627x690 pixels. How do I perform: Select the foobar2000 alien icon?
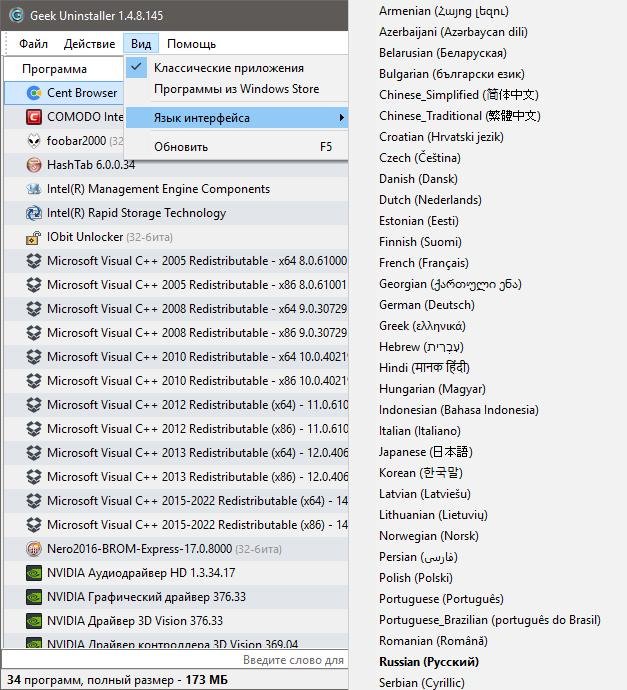pyautogui.click(x=33, y=141)
